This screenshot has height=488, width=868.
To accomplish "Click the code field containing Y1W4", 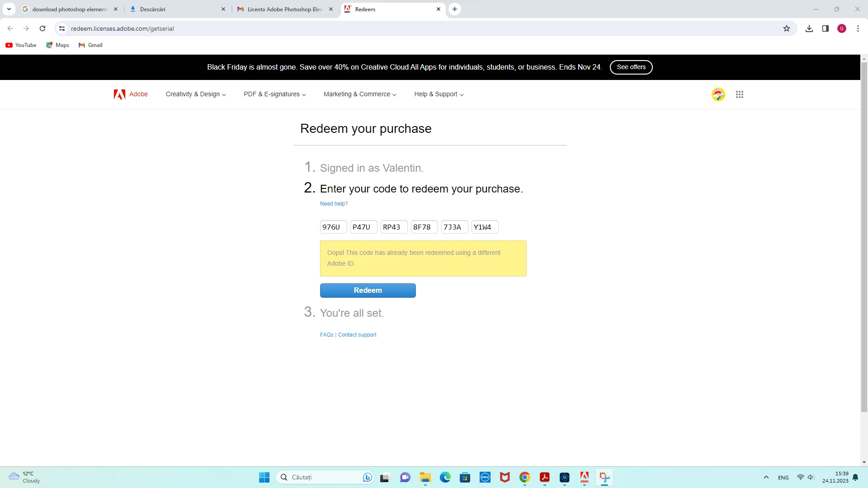I will pyautogui.click(x=485, y=227).
